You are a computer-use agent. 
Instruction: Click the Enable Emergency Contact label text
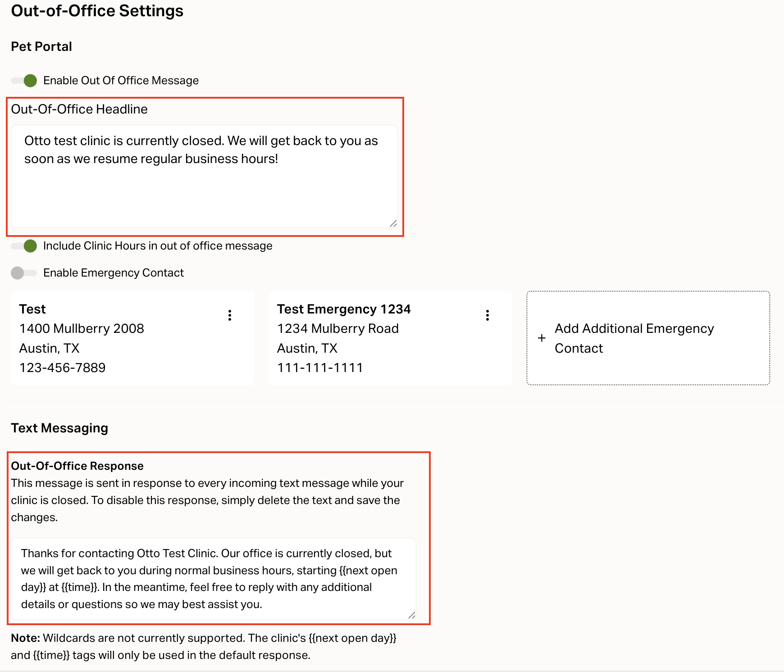point(114,273)
